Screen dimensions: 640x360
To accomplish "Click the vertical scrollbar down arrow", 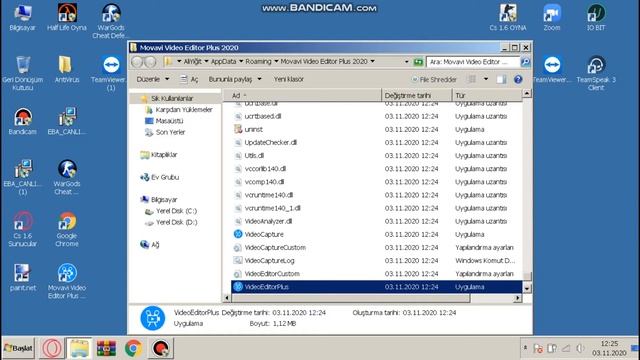I will (x=527, y=289).
